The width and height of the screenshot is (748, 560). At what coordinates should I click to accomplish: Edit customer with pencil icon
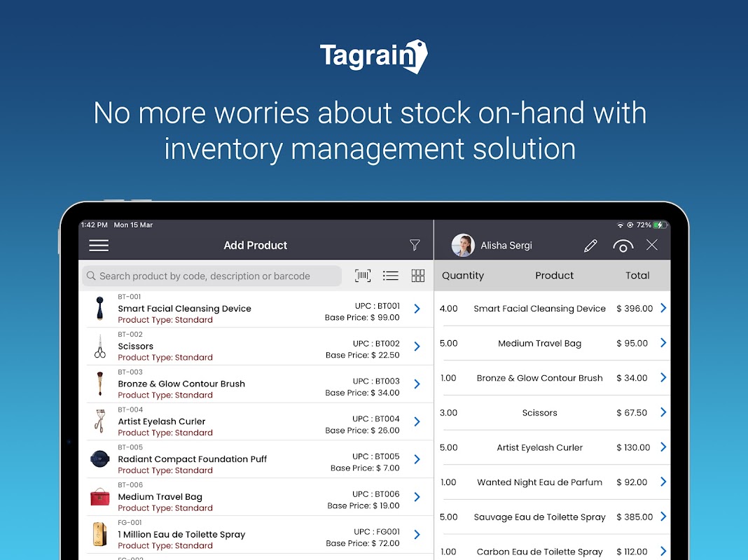tap(590, 246)
